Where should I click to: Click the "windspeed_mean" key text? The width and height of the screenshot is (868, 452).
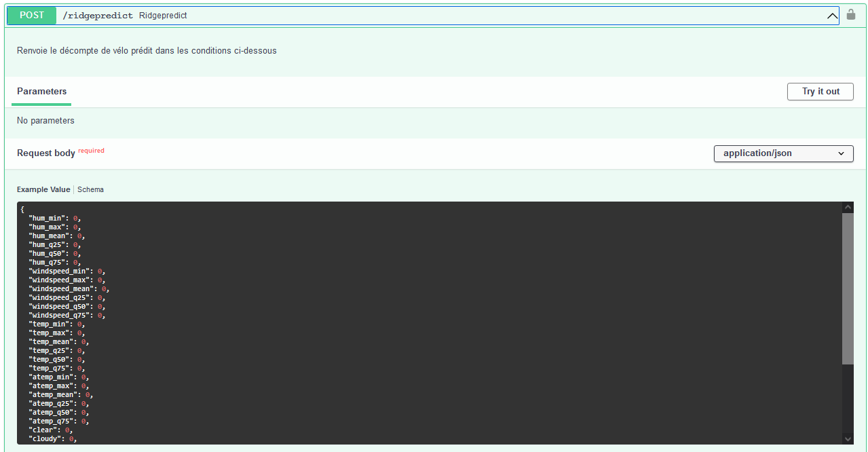click(x=61, y=289)
